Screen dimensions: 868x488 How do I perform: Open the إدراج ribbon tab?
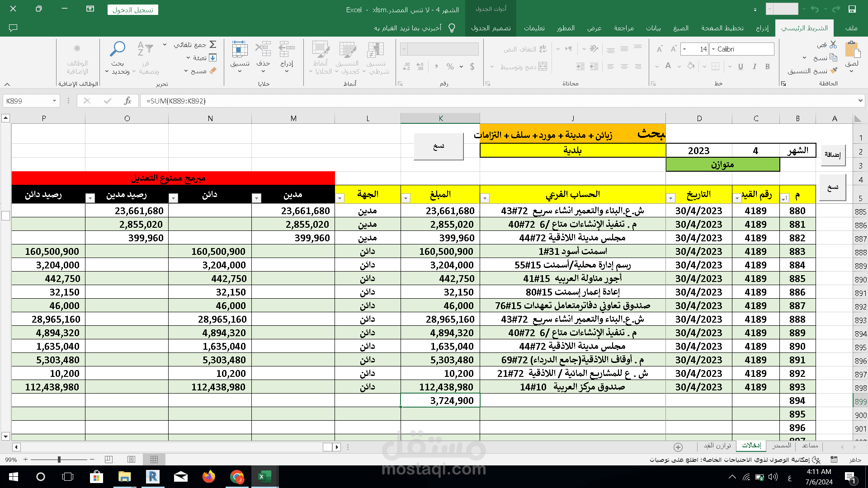[762, 28]
